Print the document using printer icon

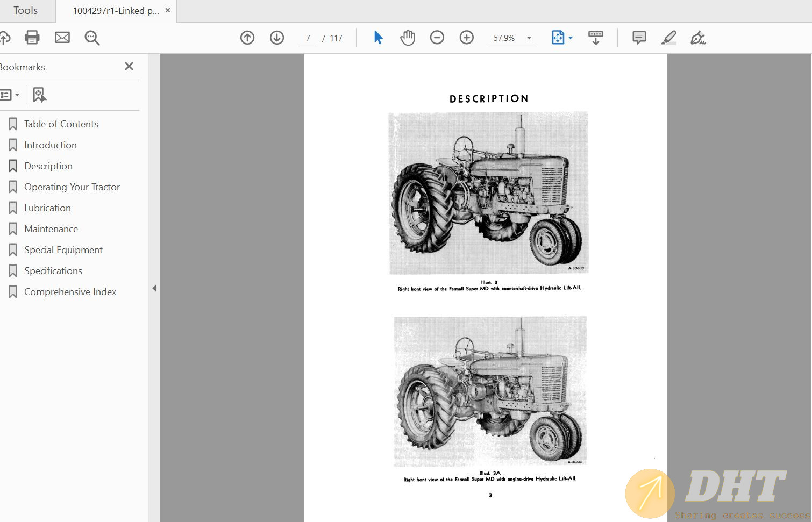tap(32, 38)
